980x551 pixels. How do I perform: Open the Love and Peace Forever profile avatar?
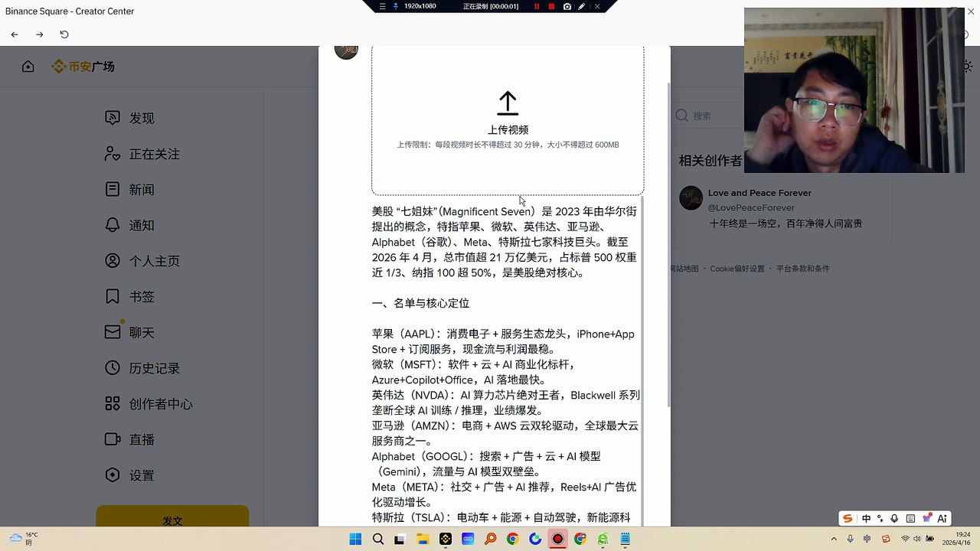pos(691,198)
